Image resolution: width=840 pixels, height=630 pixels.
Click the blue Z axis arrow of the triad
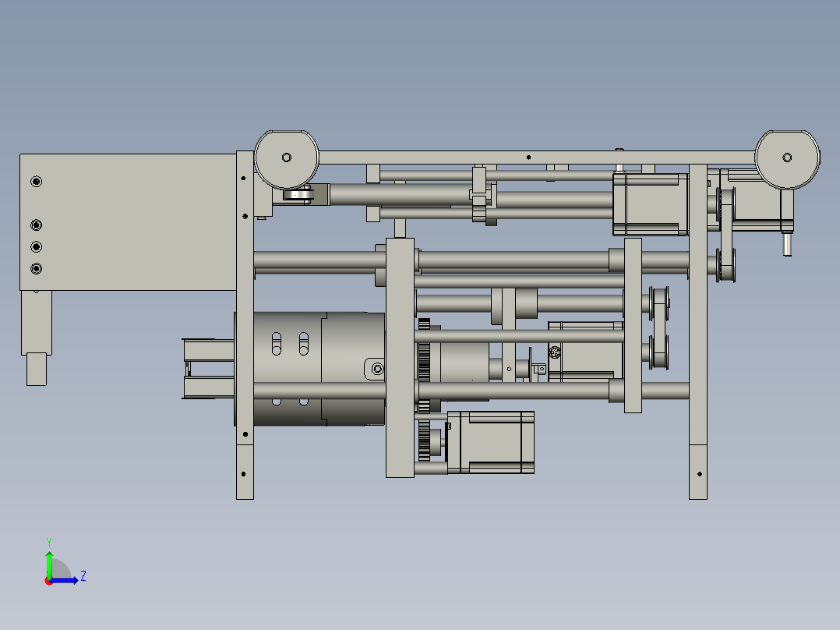[65, 580]
